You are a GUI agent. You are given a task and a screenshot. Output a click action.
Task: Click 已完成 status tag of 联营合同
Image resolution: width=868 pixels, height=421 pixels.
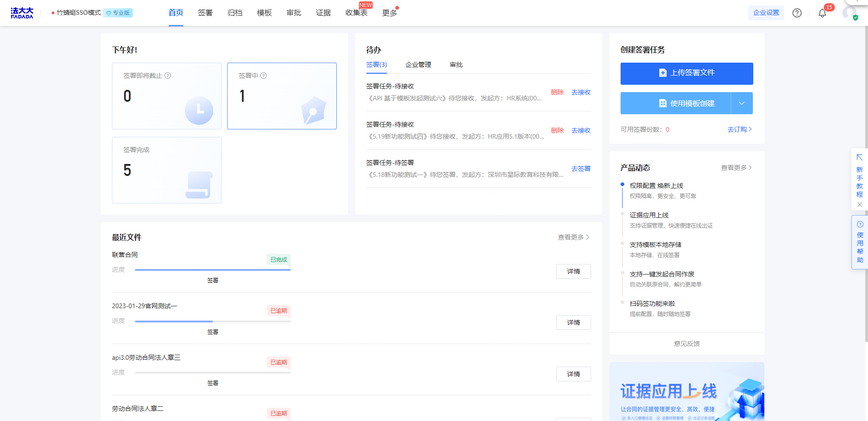(279, 259)
